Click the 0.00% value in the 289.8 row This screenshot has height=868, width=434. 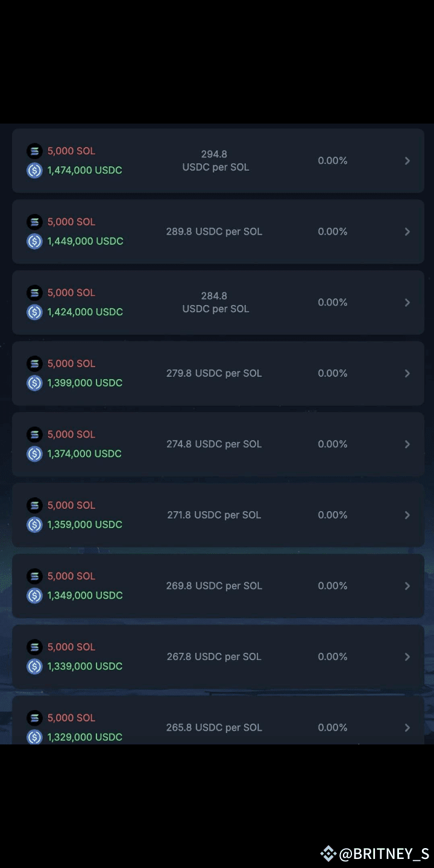(332, 231)
